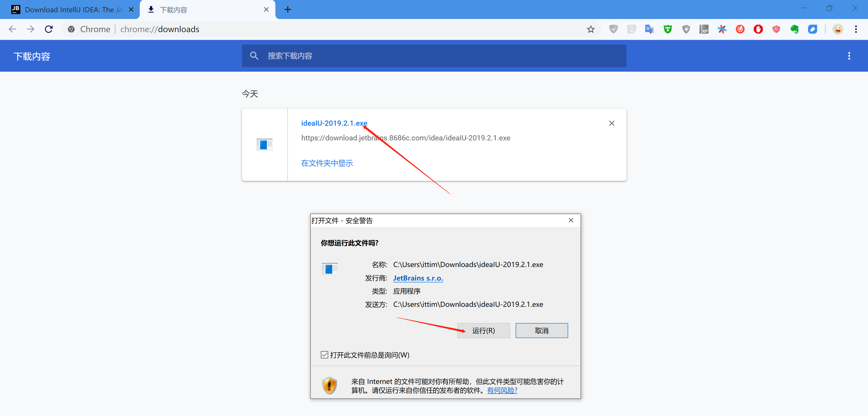Click the 名称 file path value
The height and width of the screenshot is (416, 868).
(x=468, y=265)
